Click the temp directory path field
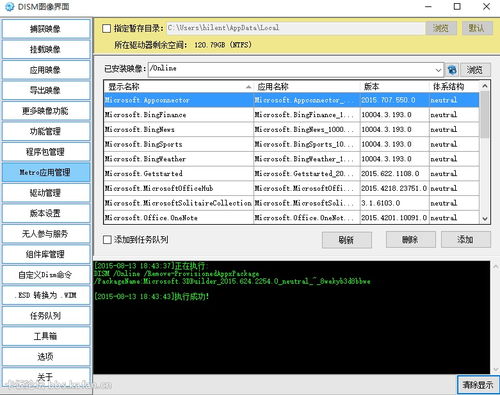The image size is (500, 395). [x=296, y=28]
